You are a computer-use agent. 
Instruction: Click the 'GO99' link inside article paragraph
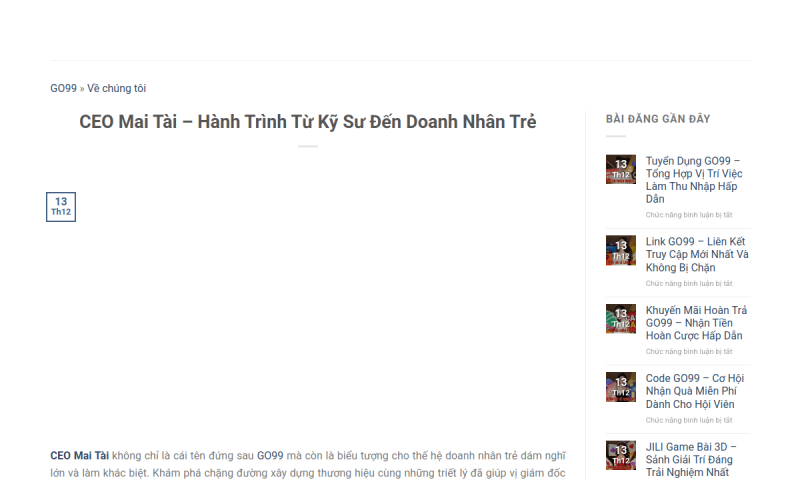[x=270, y=455]
